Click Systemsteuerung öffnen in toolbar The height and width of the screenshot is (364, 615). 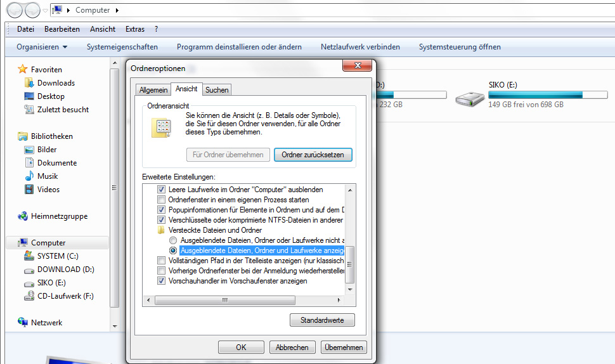(460, 47)
